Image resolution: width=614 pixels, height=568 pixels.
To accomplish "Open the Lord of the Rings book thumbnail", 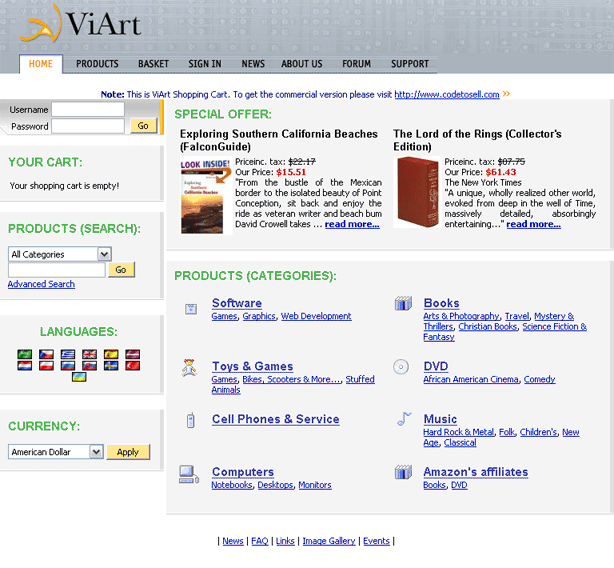I will tap(417, 192).
